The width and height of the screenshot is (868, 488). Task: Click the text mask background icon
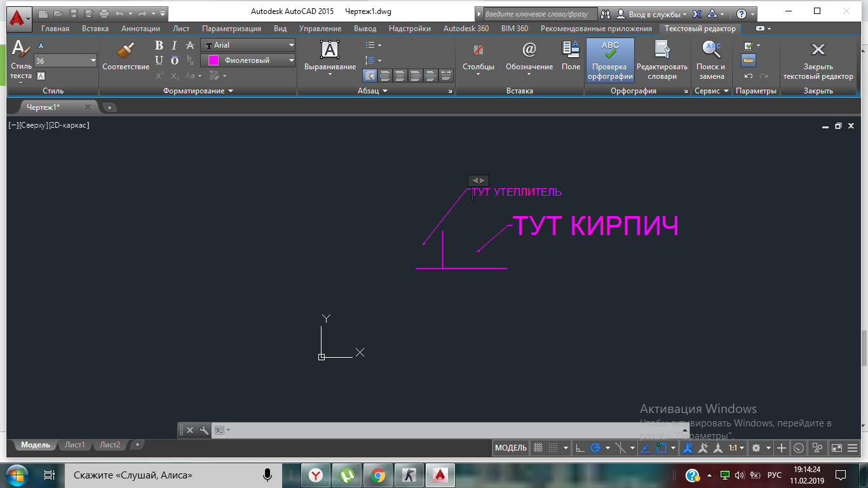pos(41,76)
